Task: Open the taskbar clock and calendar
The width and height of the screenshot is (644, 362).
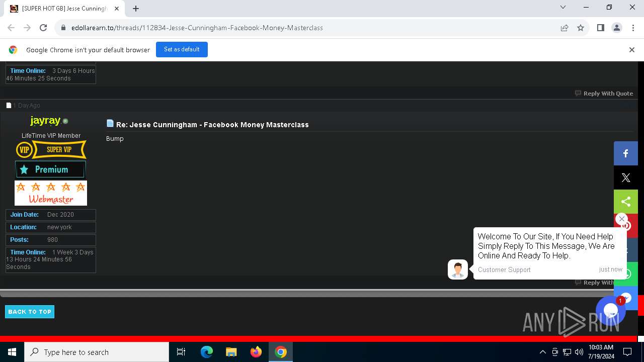Action: pos(601,352)
